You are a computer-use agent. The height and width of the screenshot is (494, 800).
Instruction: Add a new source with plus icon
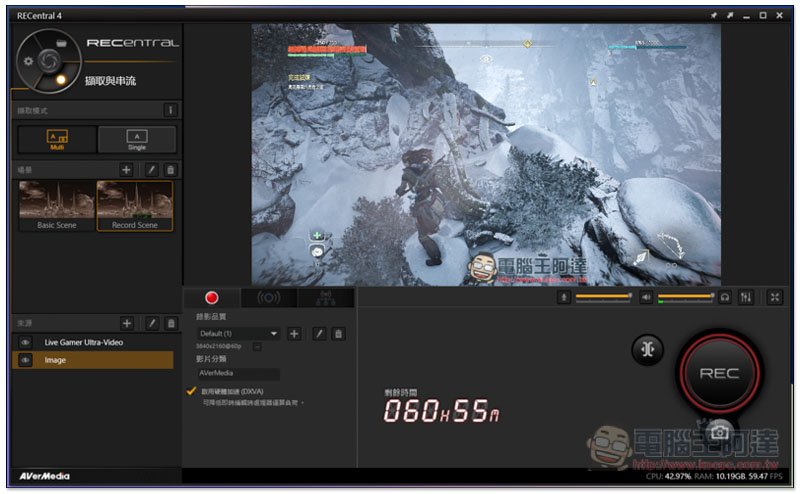click(127, 323)
